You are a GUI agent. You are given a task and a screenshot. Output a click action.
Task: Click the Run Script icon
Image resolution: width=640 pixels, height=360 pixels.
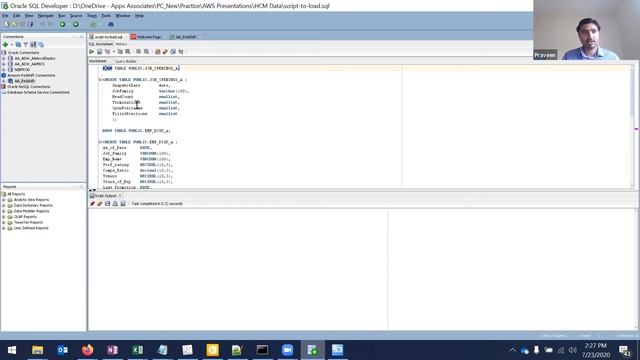click(x=99, y=52)
